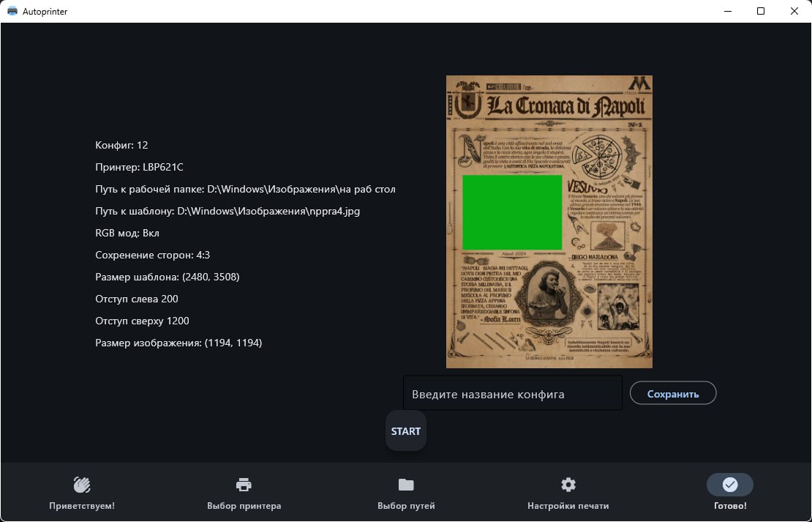Select the text Принтер: LBP621C

point(139,167)
